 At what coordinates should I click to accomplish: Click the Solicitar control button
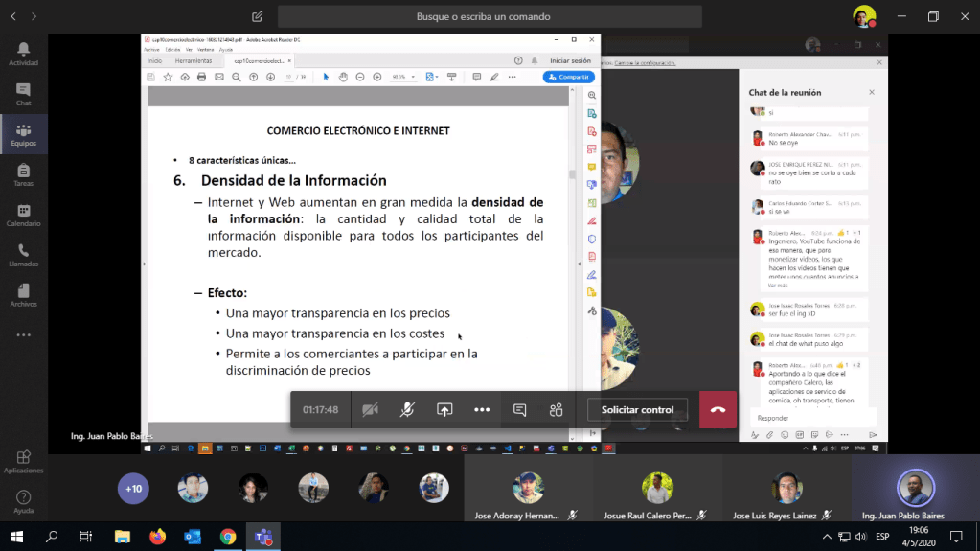637,409
